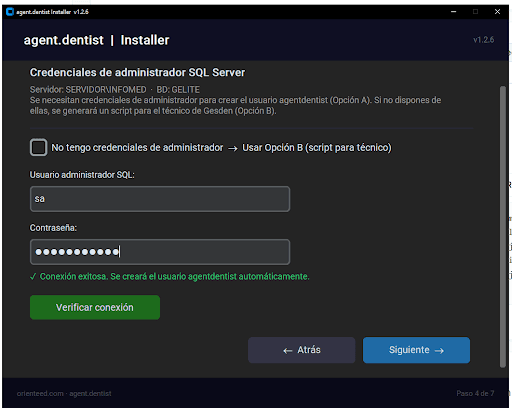Click the 'Servidor: SERVIDOR\INFOMED' text
Screen dimensions: 512x408
tap(88, 90)
